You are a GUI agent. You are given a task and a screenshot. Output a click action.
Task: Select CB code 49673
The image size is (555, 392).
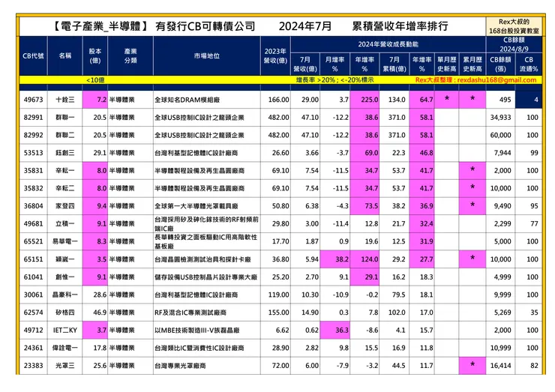coord(33,100)
